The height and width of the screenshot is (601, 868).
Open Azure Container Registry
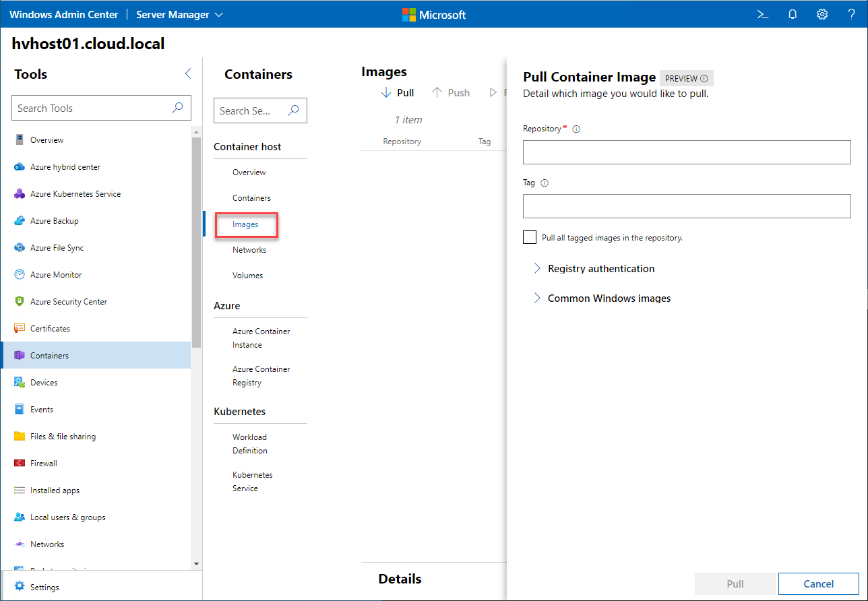[x=261, y=376]
